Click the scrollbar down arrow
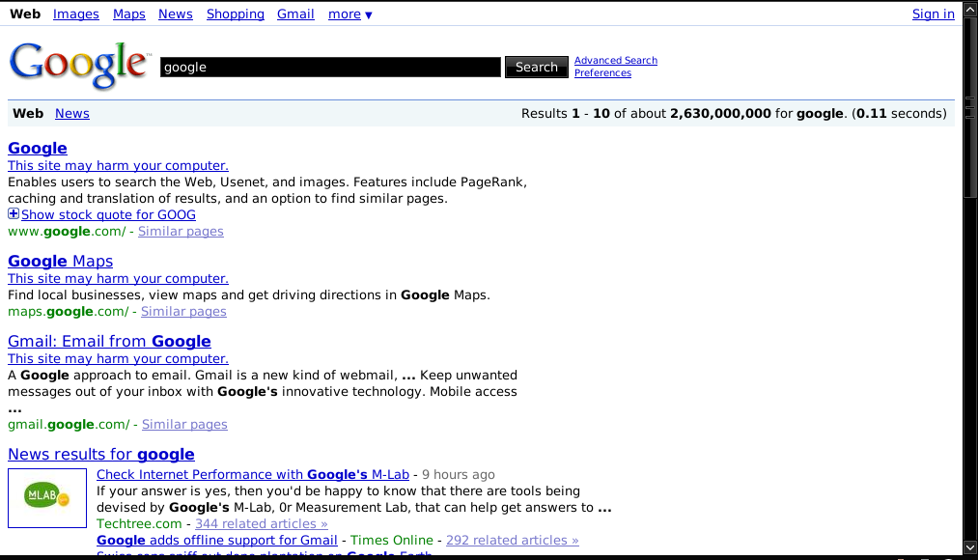Screen dimensions: 978x560 pos(970,547)
